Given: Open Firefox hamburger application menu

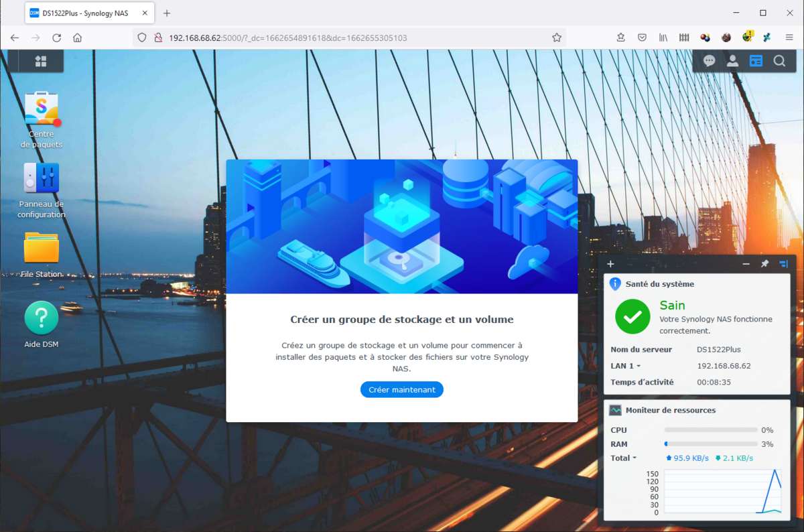Looking at the screenshot, I should tap(789, 38).
